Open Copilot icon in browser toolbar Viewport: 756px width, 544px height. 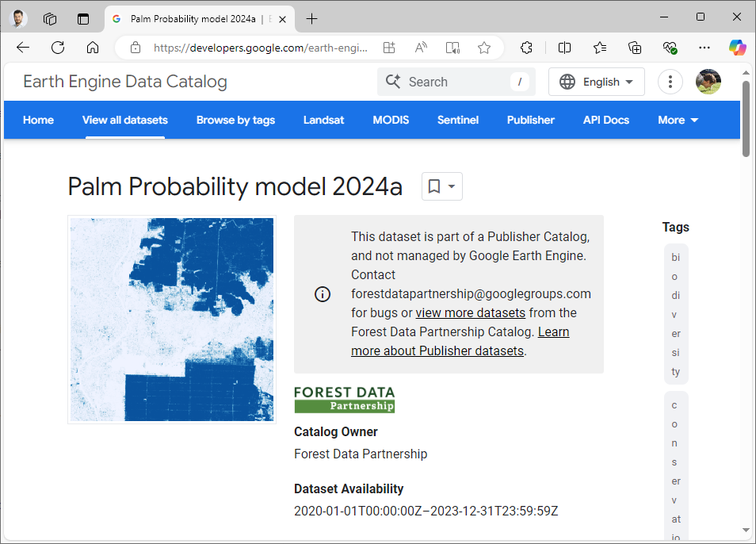(738, 48)
